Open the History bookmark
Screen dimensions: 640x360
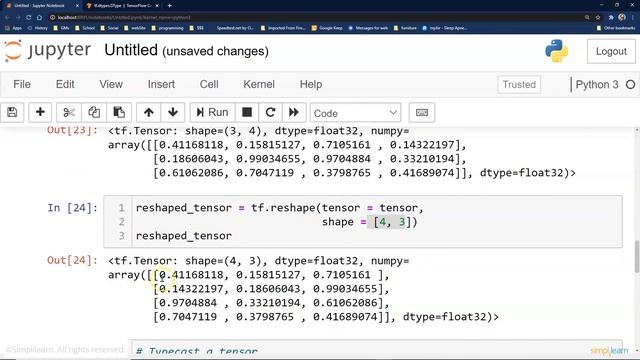tap(38, 28)
